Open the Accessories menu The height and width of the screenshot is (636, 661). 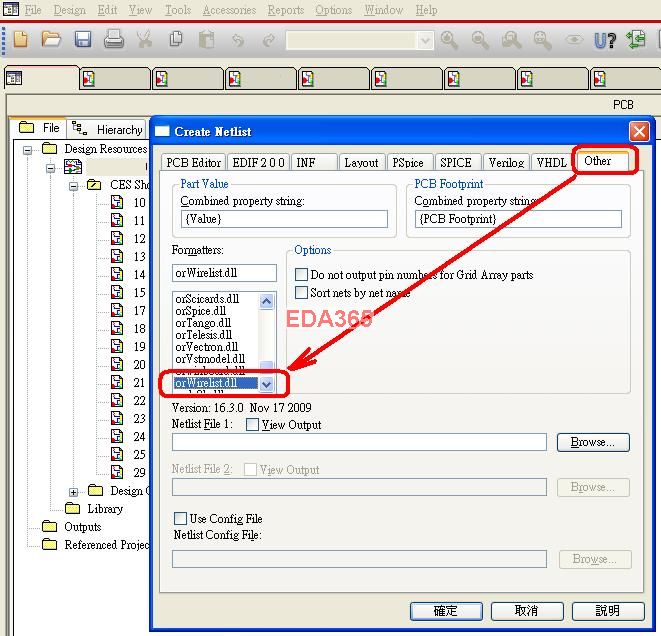[x=229, y=10]
